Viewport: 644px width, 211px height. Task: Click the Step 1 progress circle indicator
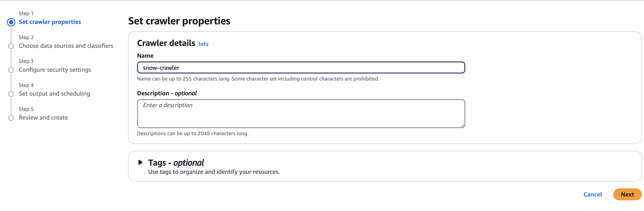pyautogui.click(x=11, y=22)
